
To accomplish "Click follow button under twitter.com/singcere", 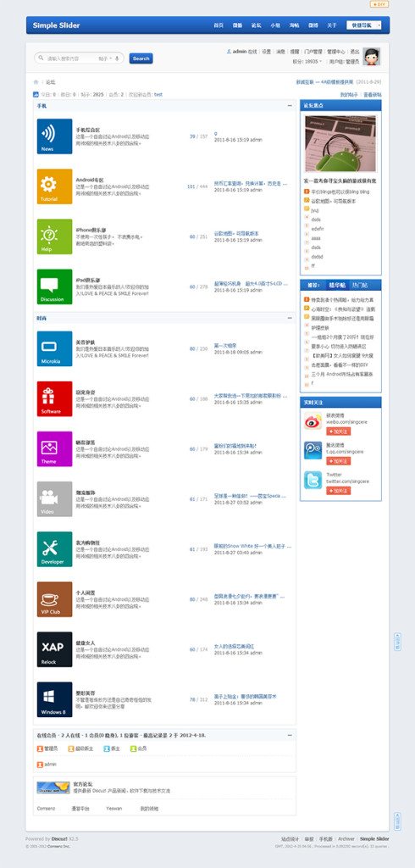I will [338, 491].
